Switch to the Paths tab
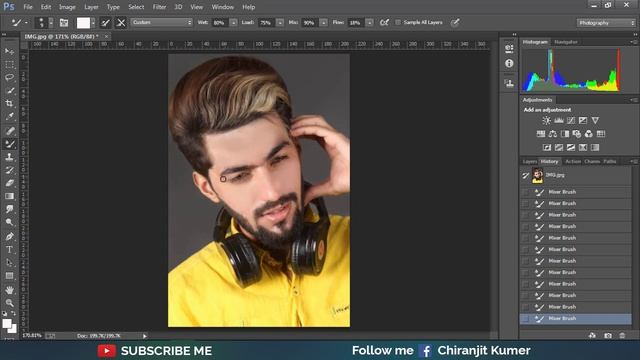Image resolution: width=640 pixels, height=360 pixels. 610,162
